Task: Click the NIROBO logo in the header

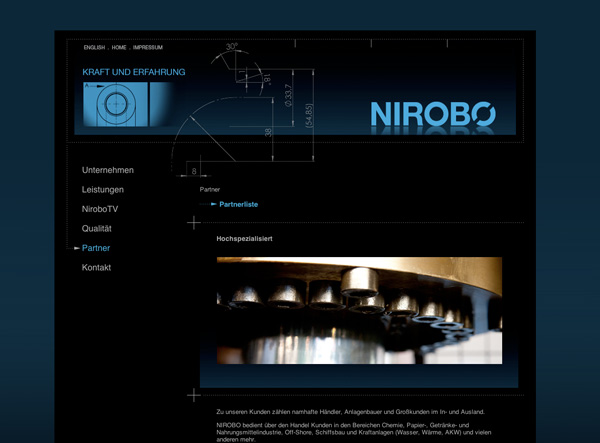Action: (432, 113)
